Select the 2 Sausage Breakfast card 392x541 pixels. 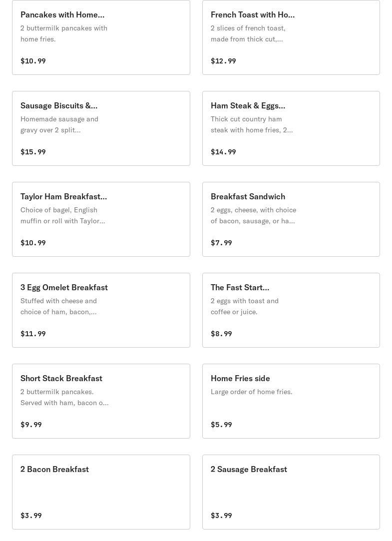coord(291,492)
